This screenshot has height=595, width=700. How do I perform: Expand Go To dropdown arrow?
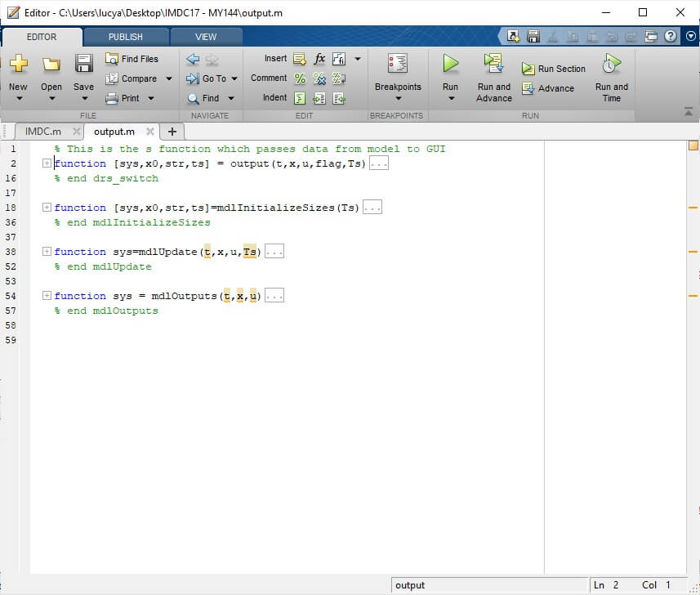pyautogui.click(x=234, y=78)
